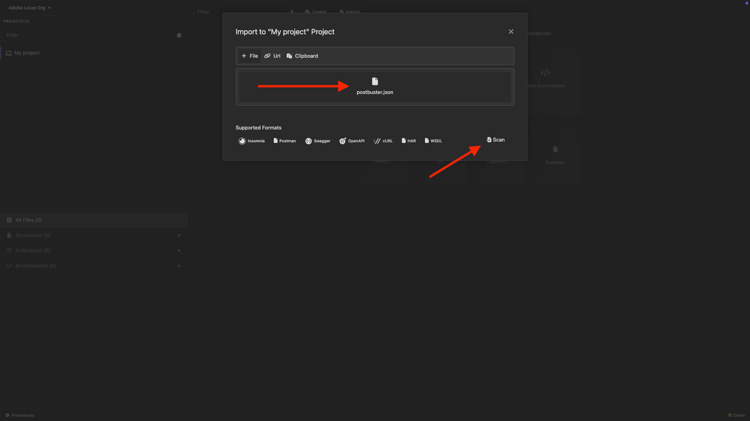The height and width of the screenshot is (421, 750).
Task: Select the File import tab
Action: point(249,56)
